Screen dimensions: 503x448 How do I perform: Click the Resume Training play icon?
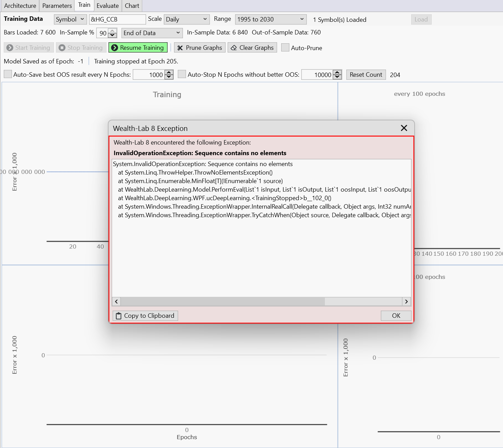pyautogui.click(x=115, y=48)
